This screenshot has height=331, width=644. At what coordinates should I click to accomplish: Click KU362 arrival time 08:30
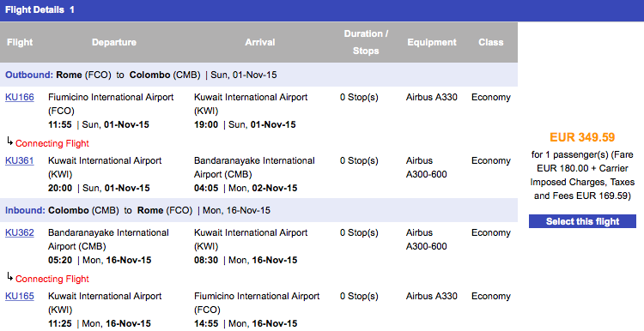206,260
